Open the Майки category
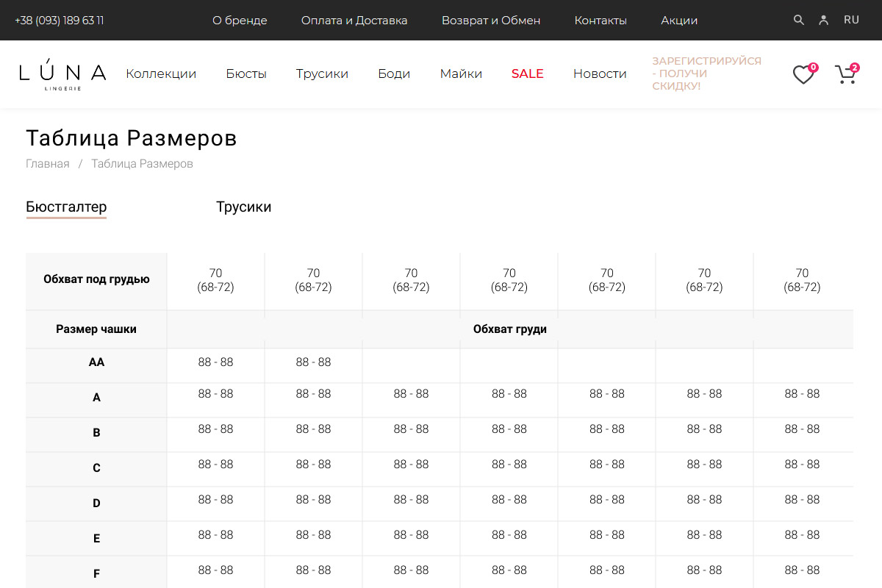Image resolution: width=882 pixels, height=588 pixels. coord(461,73)
